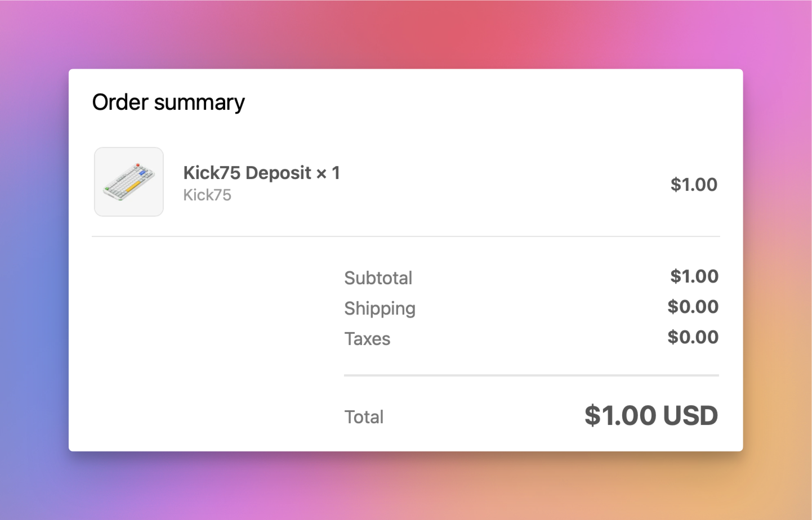The height and width of the screenshot is (520, 812).
Task: Click the Kick75 keyboard product thumbnail
Action: pyautogui.click(x=128, y=181)
